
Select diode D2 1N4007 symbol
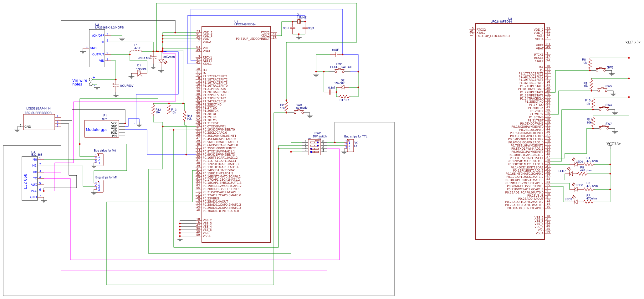click(x=342, y=87)
